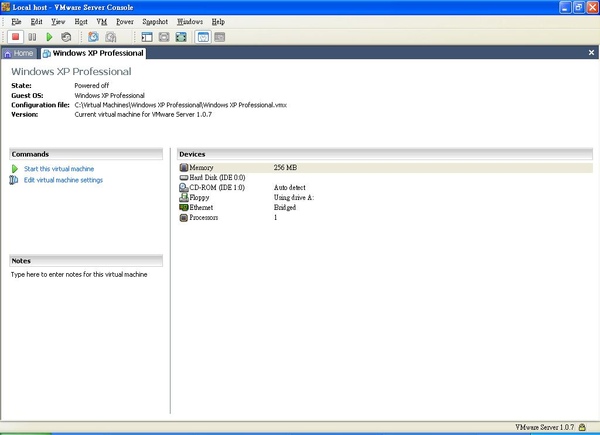Click the VMware Server 1.0.7 status text
Viewport: 600px width, 435px height.
[x=545, y=427]
